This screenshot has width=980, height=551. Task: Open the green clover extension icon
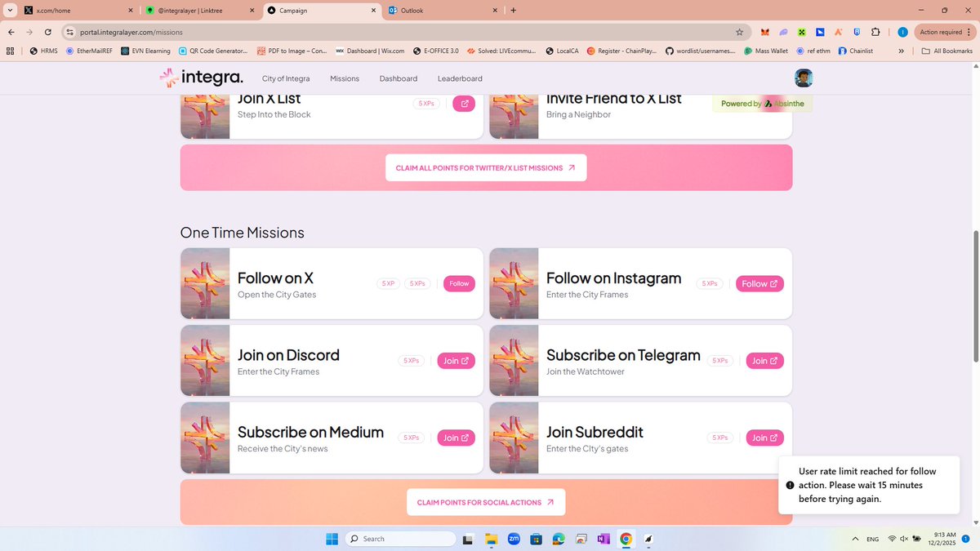click(x=802, y=32)
